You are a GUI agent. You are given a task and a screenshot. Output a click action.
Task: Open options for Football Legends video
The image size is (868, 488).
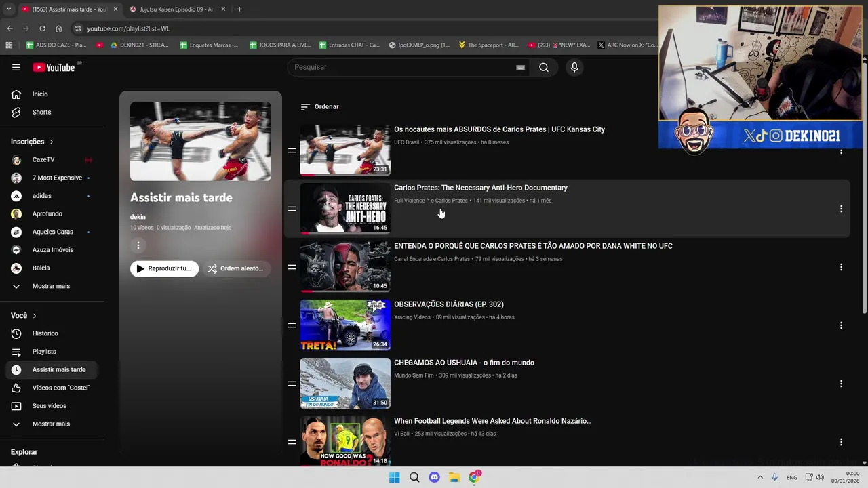tap(841, 442)
